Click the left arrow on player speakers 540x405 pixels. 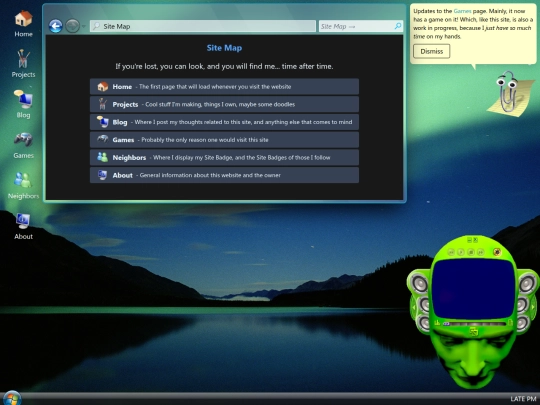414,307
